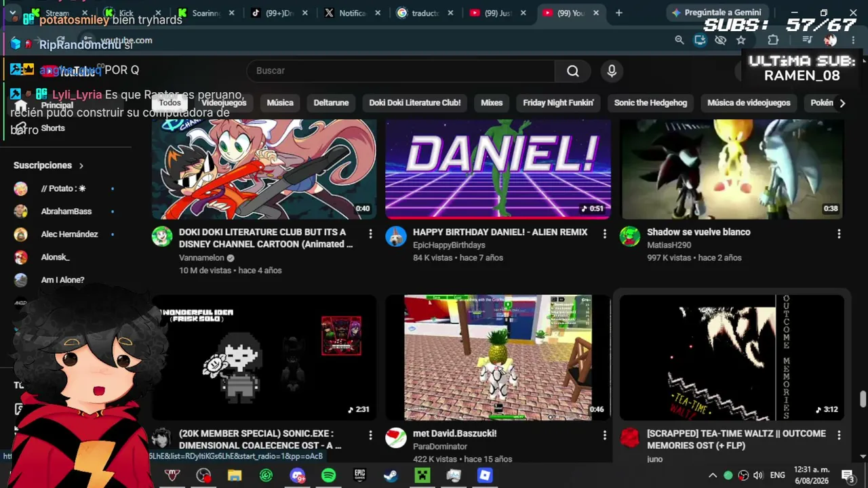Play the DANIEL! alien remix thumbnail
This screenshot has height=488, width=868.
[498, 169]
